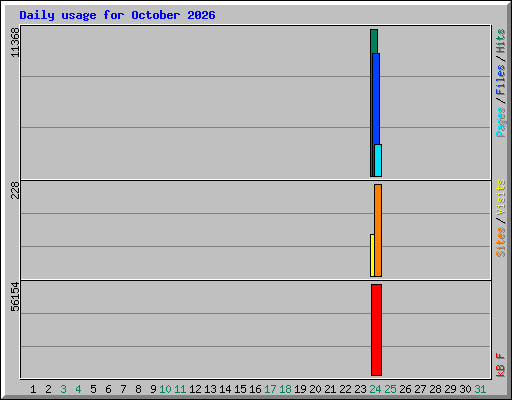Viewport: 512px width, 400px height.
Task: Click green day 10 on the x-axis
Action: [165, 389]
